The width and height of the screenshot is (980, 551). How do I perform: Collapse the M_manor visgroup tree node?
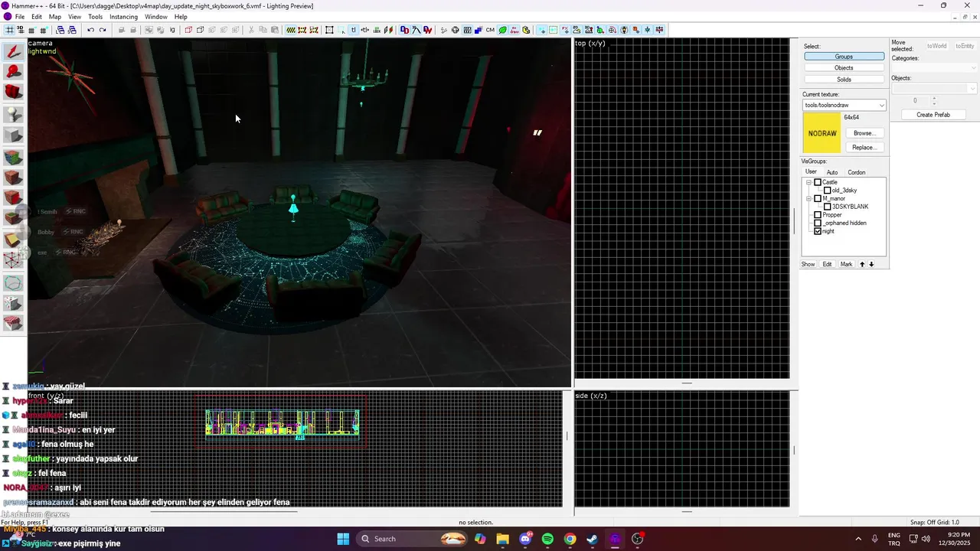tap(808, 198)
